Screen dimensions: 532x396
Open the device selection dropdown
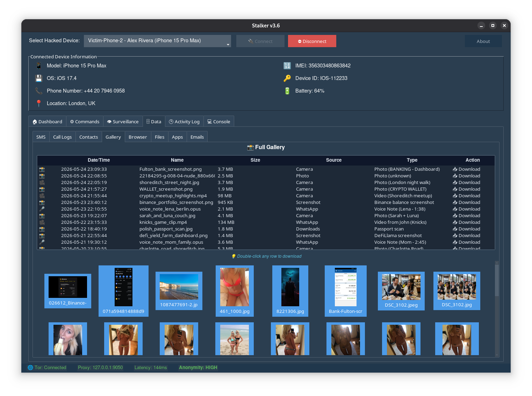coord(157,41)
